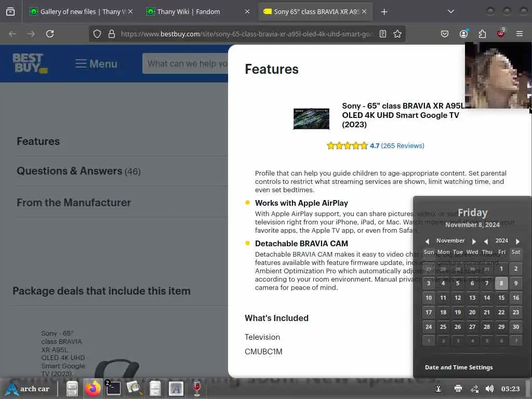Screen dimensions: 532x399
Task: Click the 4.7 star rating
Action: 353,146
